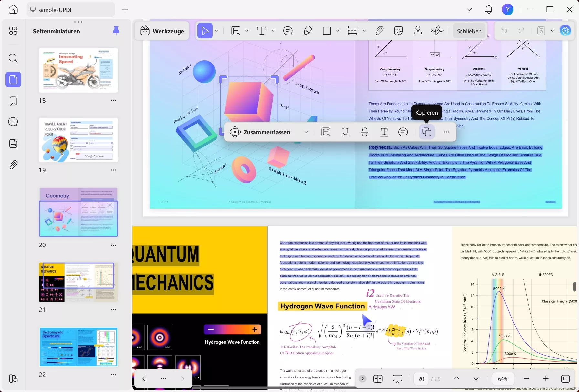Image resolution: width=579 pixels, height=392 pixels.
Task: Open the bookmarks panel icon
Action: (13, 101)
